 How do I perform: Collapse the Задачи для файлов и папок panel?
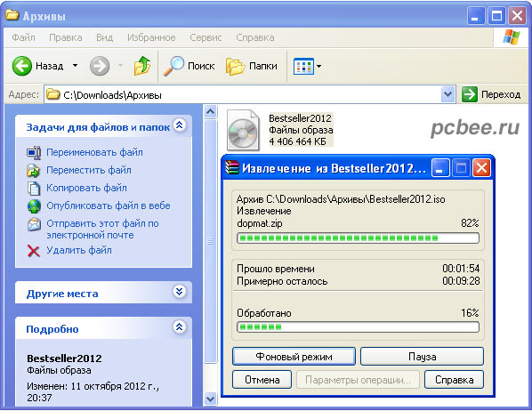[x=179, y=125]
